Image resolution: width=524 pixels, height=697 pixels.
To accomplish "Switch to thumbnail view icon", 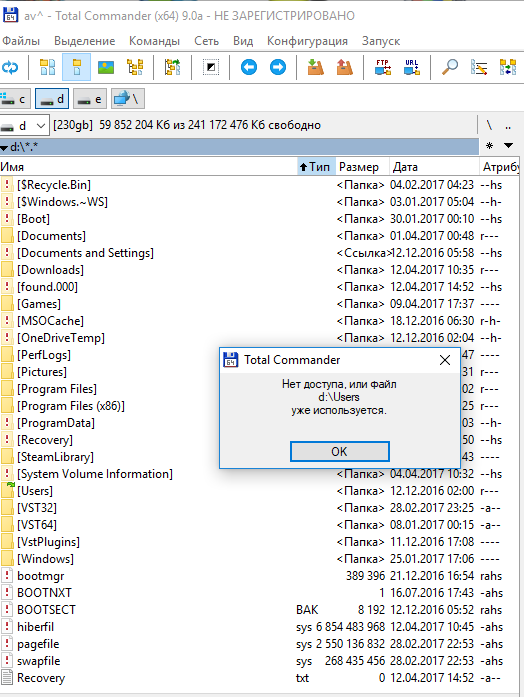I will pos(106,68).
